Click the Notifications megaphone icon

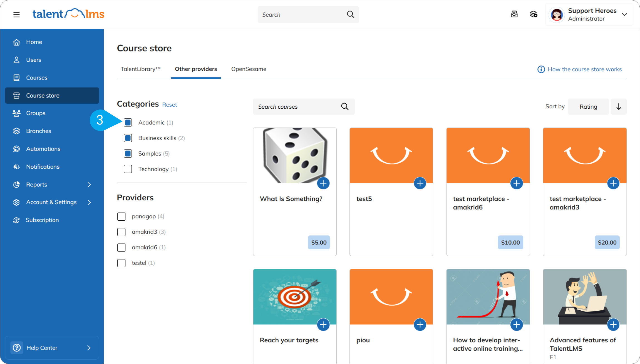point(16,167)
